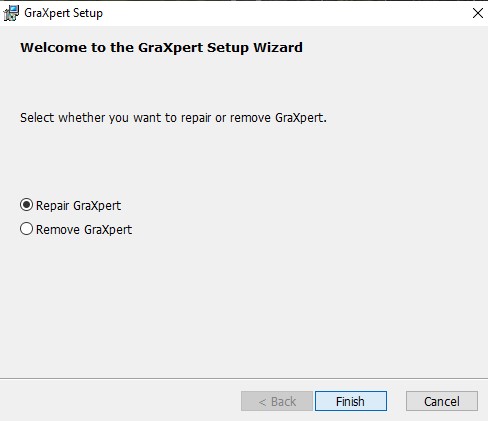488x421 pixels.
Task: Click the word "Welcome" in the bold heading
Action: [x=54, y=47]
